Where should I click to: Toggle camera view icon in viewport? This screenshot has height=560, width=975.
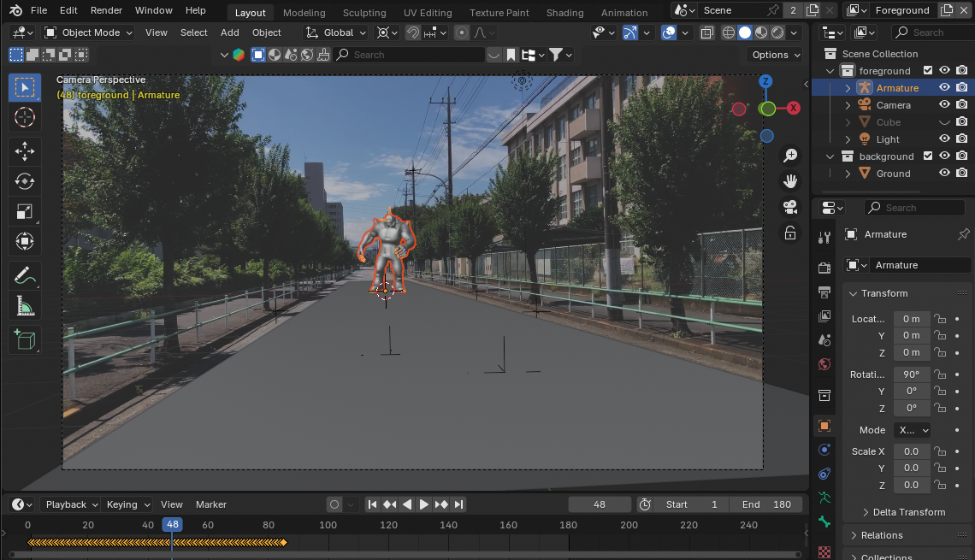coord(790,207)
